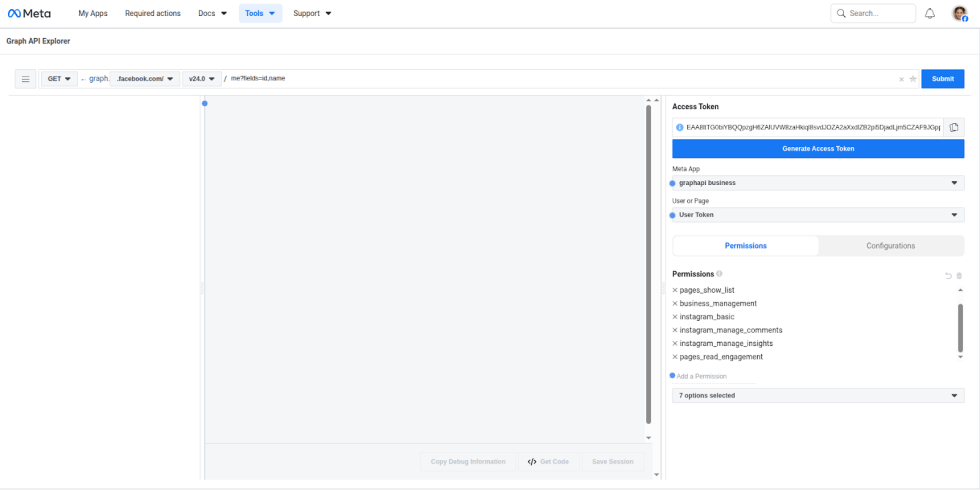The image size is (980, 490).
Task: Submit the API request
Action: tap(942, 79)
